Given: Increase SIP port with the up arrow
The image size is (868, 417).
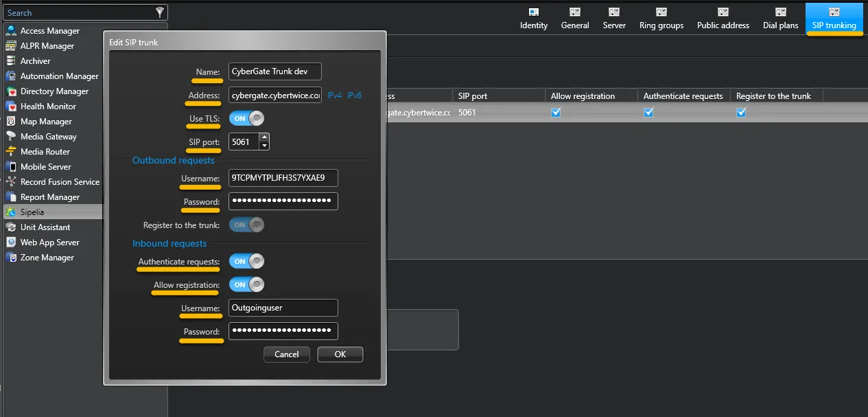Looking at the screenshot, I should [264, 138].
